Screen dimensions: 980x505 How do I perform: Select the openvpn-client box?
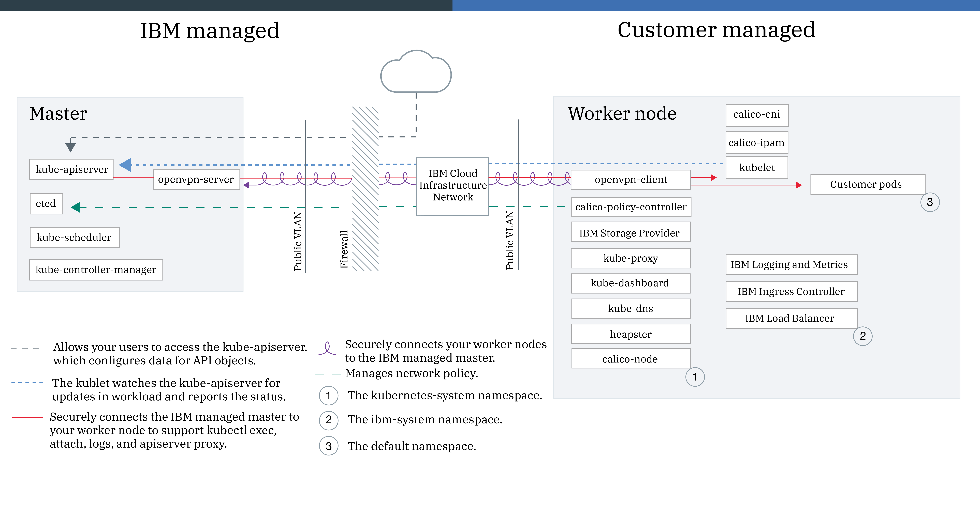coord(631,180)
